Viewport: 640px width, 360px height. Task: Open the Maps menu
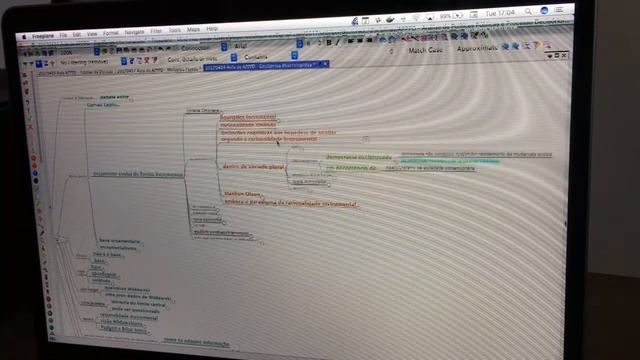(x=193, y=29)
